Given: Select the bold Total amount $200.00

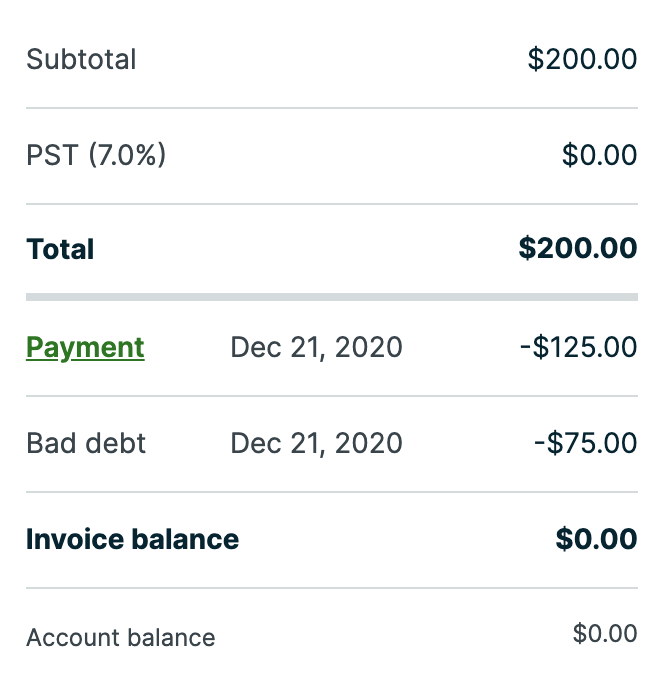Looking at the screenshot, I should click(578, 249).
